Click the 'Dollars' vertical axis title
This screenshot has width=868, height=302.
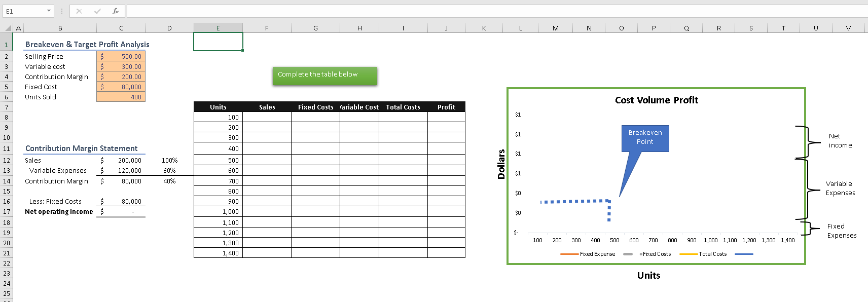pyautogui.click(x=501, y=164)
